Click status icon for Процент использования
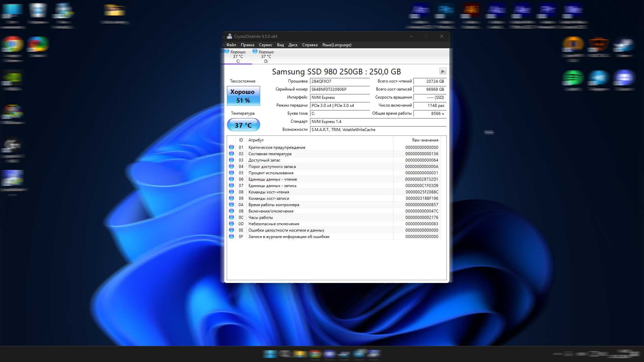 pos(231,173)
